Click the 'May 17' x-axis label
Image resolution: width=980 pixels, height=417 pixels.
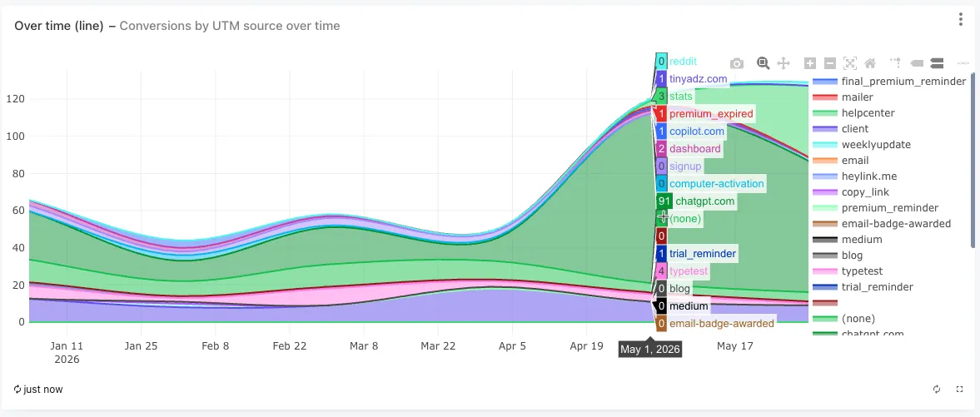pyautogui.click(x=734, y=345)
